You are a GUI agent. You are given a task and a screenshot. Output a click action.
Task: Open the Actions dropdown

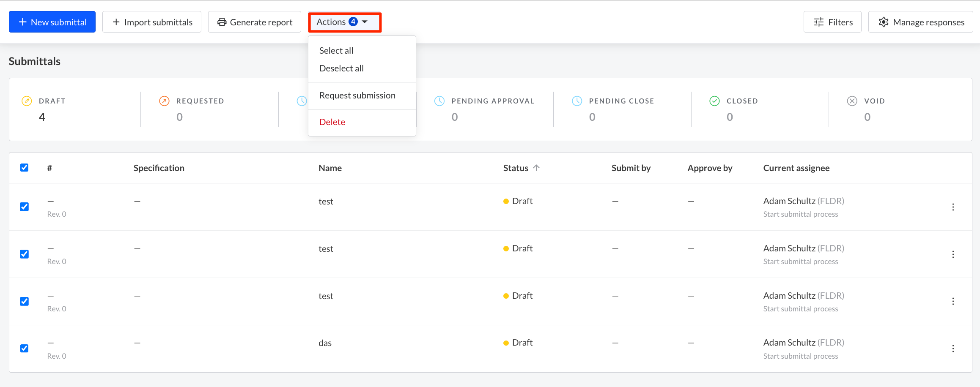pos(343,22)
